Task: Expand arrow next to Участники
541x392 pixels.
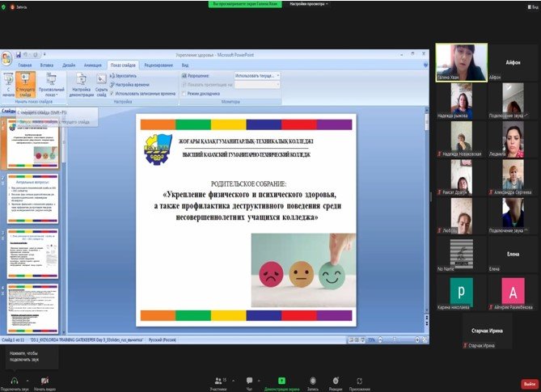Action: pyautogui.click(x=233, y=381)
